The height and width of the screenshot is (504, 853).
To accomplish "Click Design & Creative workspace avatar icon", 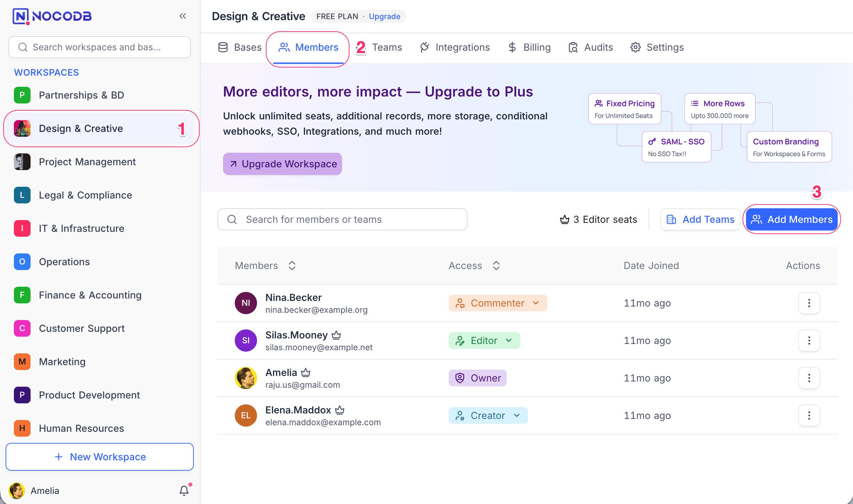I will [x=22, y=128].
